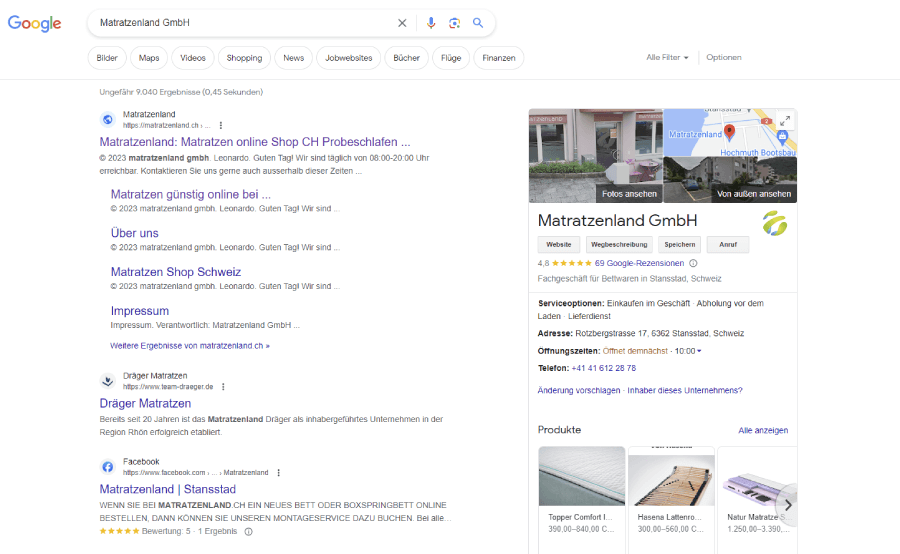Open the Topper Comfort product card

pyautogui.click(x=581, y=499)
